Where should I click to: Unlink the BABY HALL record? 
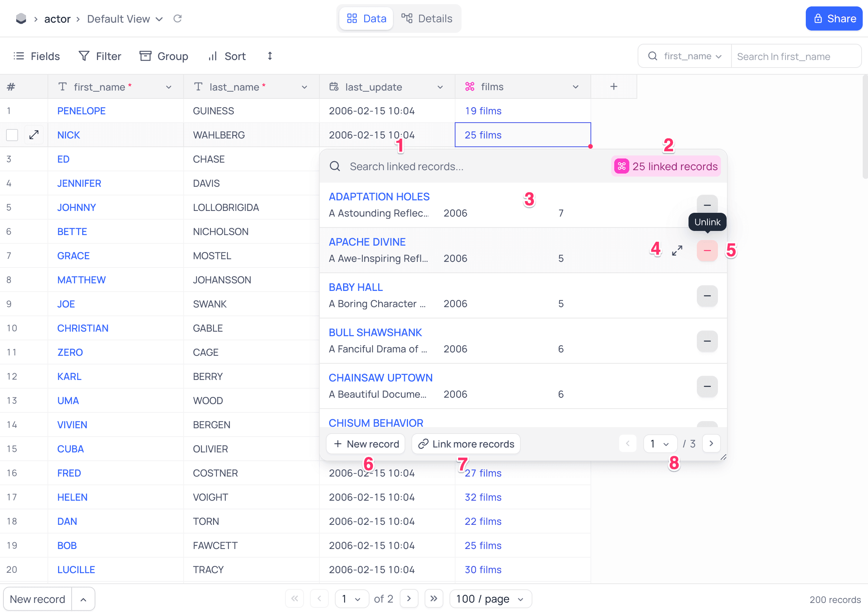coord(707,296)
